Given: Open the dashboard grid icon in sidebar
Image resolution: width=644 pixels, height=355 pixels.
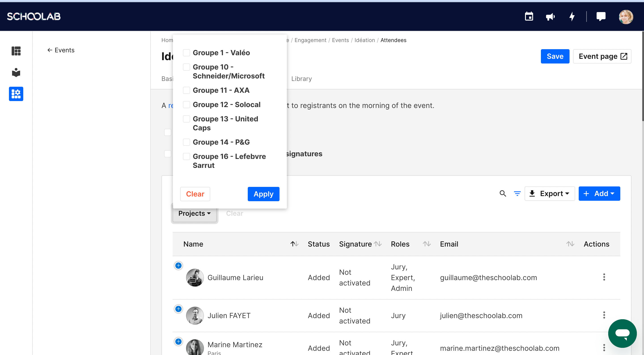Looking at the screenshot, I should [x=16, y=51].
